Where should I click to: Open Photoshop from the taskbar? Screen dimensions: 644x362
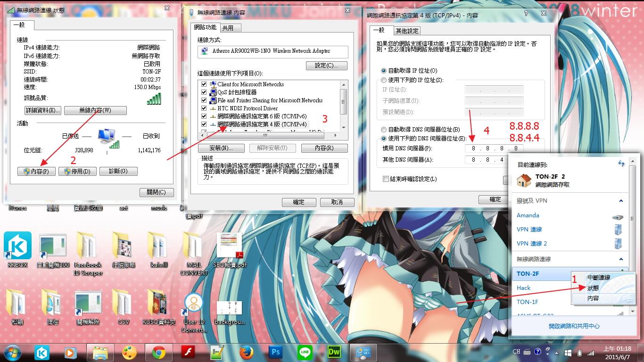276,352
